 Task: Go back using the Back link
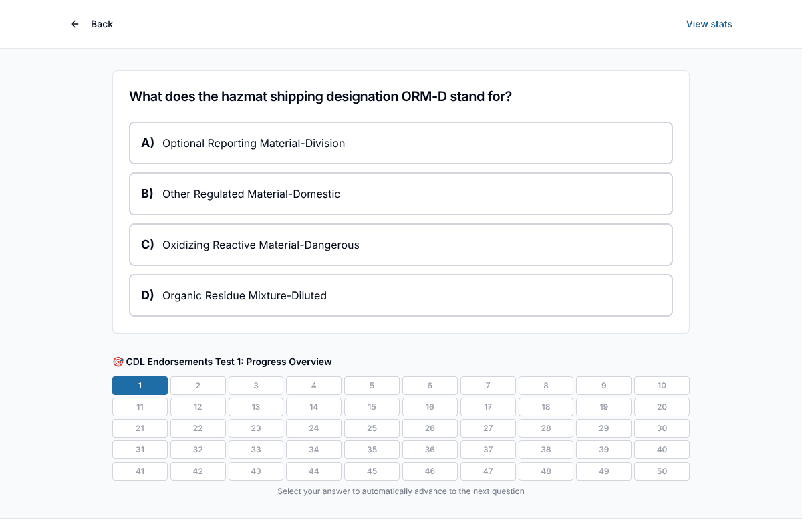[x=102, y=24]
